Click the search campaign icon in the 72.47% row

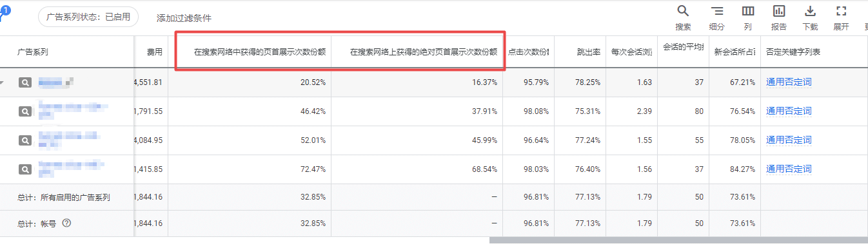(25, 169)
